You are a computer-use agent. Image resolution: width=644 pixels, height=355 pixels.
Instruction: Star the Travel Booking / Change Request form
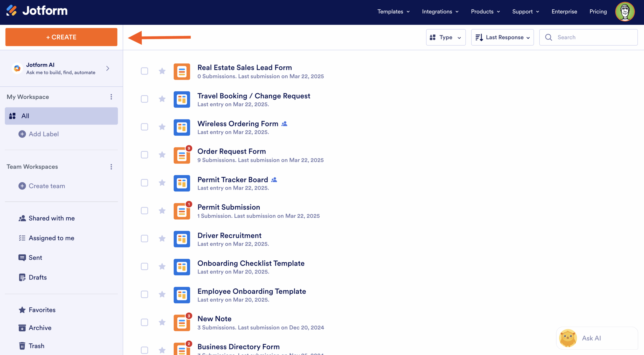pyautogui.click(x=162, y=99)
